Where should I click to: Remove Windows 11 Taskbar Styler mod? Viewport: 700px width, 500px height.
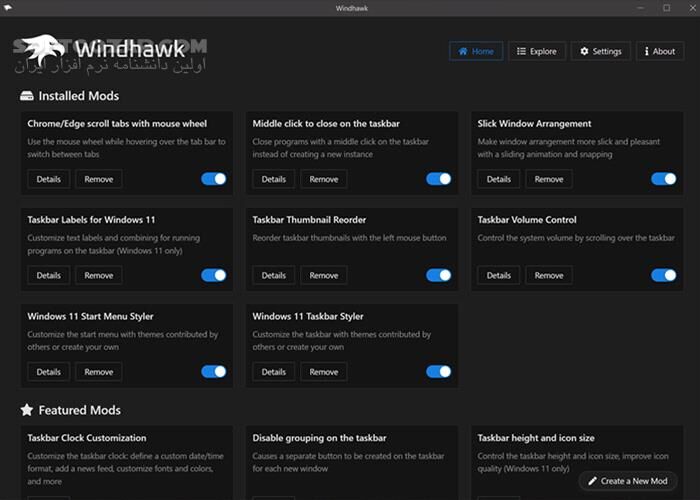(x=324, y=372)
